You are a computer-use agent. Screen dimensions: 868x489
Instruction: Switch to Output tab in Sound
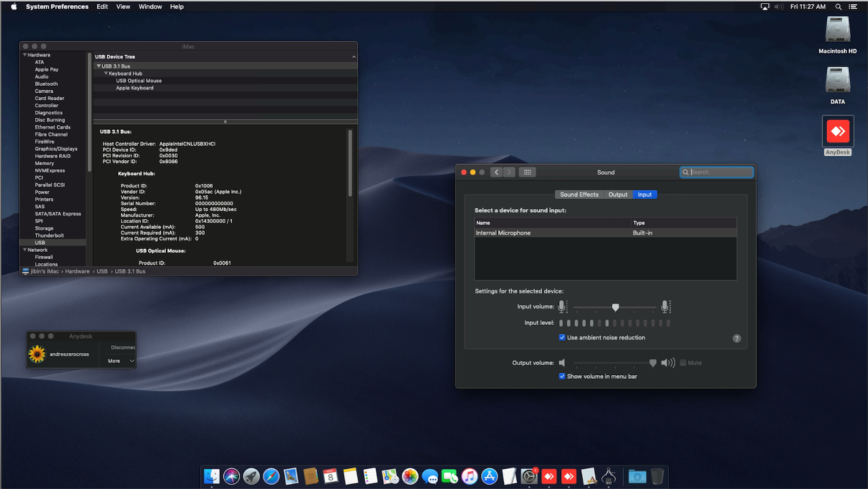pos(618,195)
